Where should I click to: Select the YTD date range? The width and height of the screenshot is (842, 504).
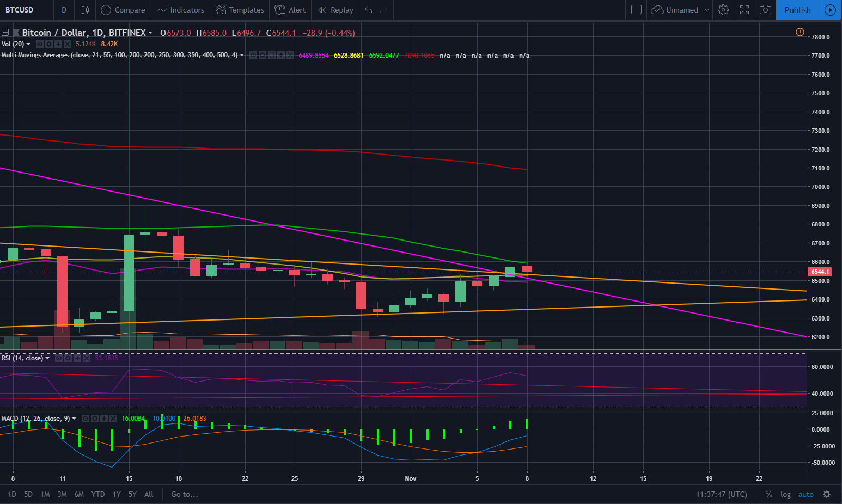98,494
